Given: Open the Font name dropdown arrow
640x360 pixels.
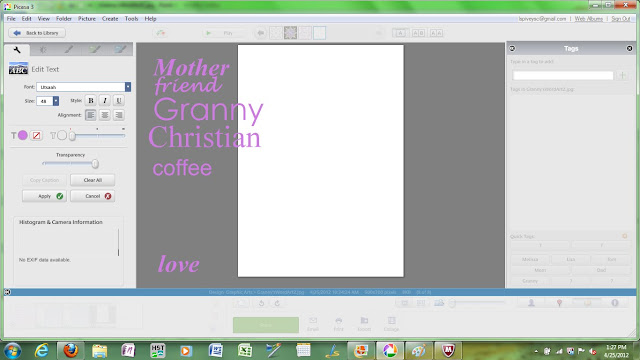Looking at the screenshot, I should click(x=128, y=87).
